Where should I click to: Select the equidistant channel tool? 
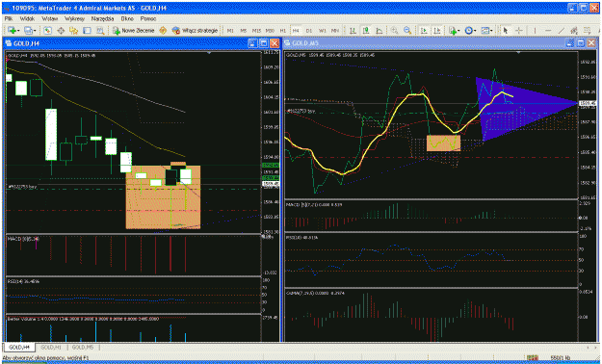tap(574, 31)
